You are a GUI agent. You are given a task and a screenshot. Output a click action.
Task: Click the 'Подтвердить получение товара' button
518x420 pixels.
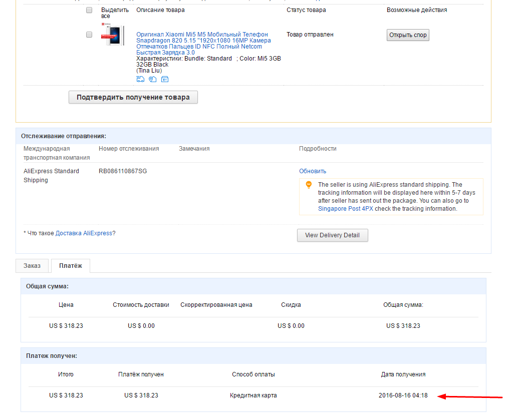[x=133, y=98]
